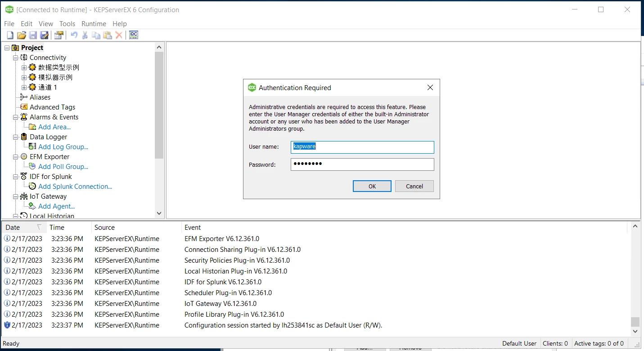Click the Connectivity node icon

pyautogui.click(x=24, y=58)
